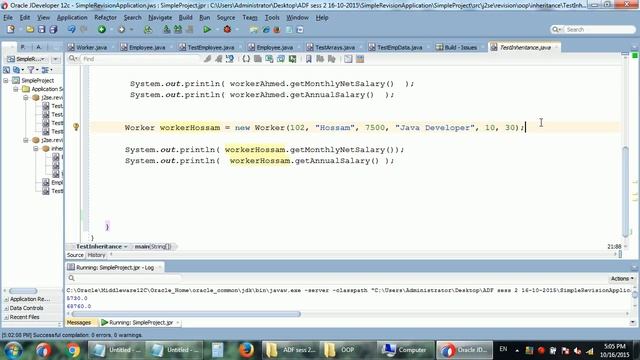The image size is (640, 360).
Task: Click the Open file folder icon
Action: pos(30,29)
